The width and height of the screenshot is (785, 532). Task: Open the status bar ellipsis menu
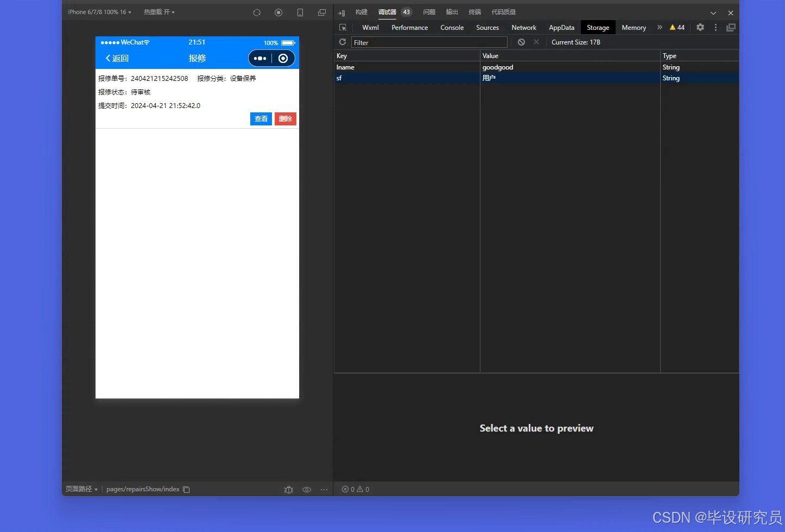(x=324, y=490)
